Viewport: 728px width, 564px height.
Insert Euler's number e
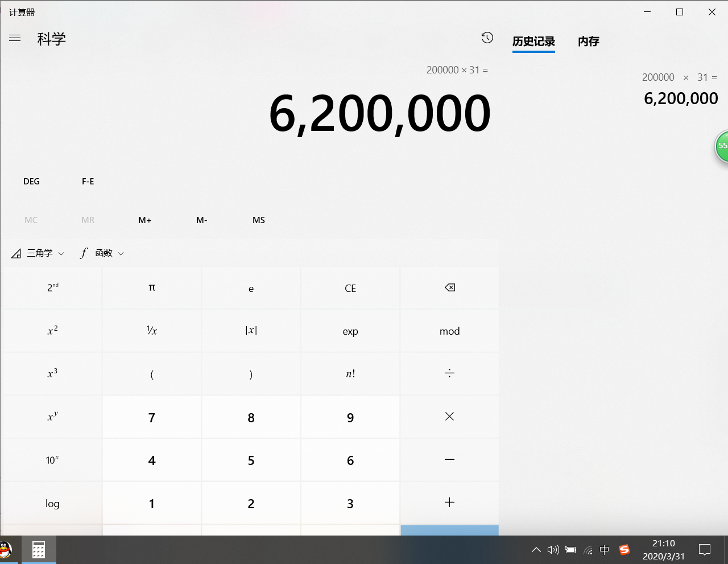pos(251,288)
